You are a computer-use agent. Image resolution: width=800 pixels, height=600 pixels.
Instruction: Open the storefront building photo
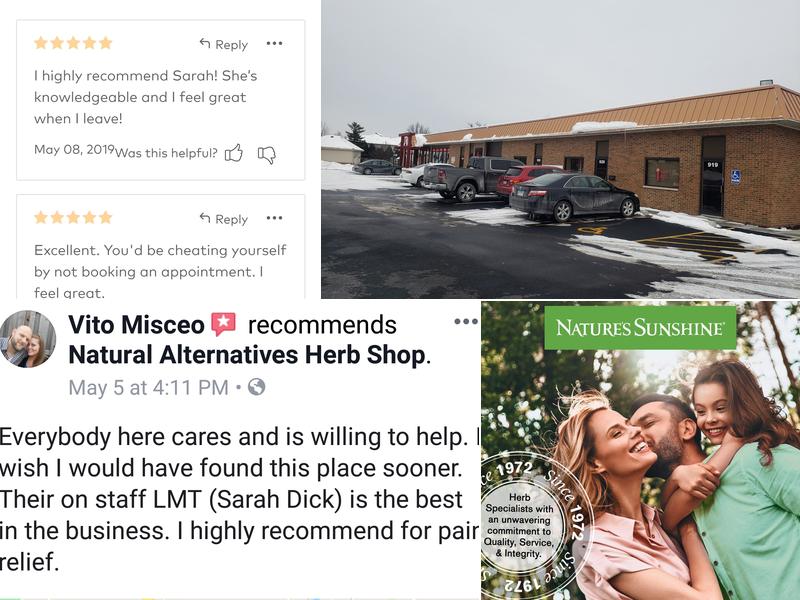560,149
